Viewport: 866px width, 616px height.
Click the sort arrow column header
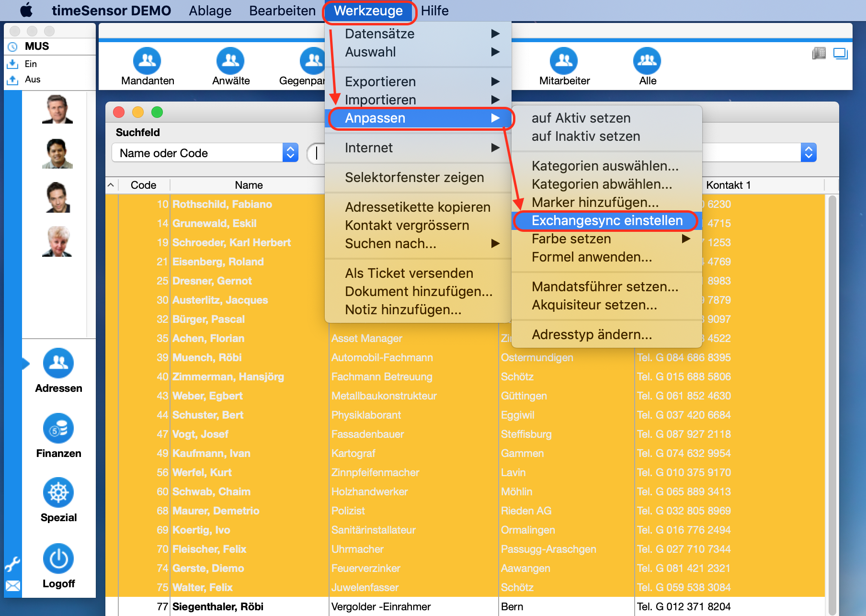[111, 185]
